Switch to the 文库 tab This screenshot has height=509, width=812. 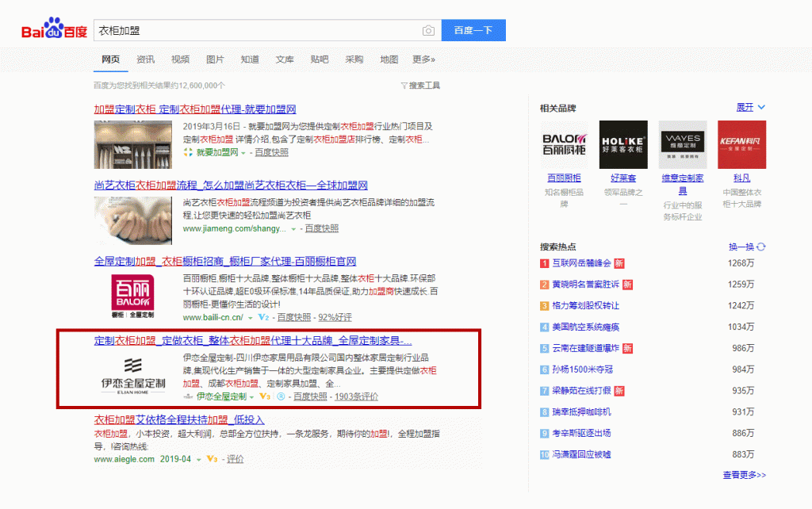[285, 59]
